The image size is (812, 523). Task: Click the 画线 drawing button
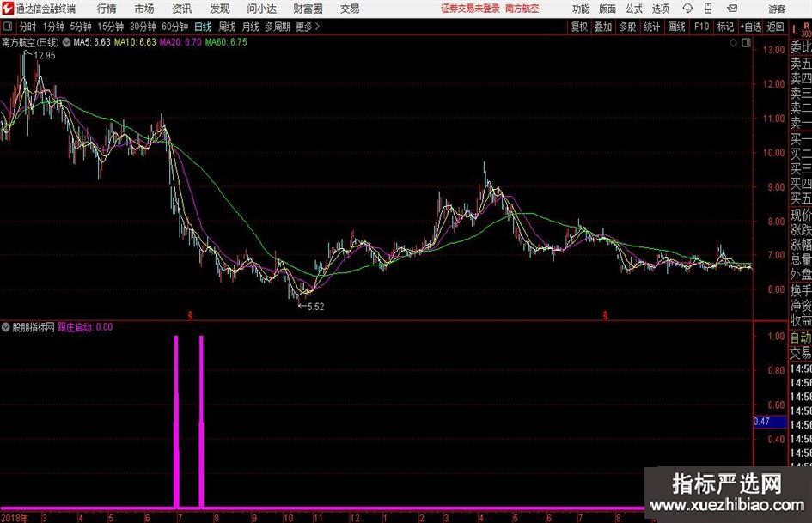(x=676, y=27)
